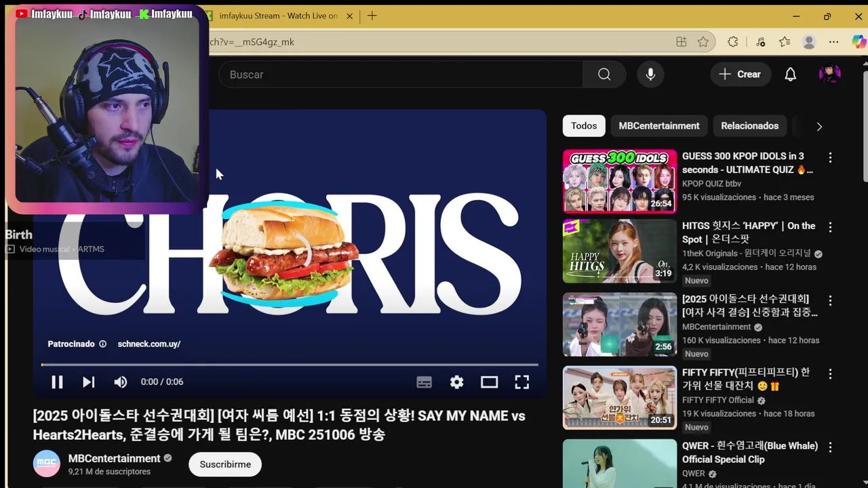Open GUESS 300 IDOLS video thumbnail
The height and width of the screenshot is (488, 868).
click(x=620, y=182)
